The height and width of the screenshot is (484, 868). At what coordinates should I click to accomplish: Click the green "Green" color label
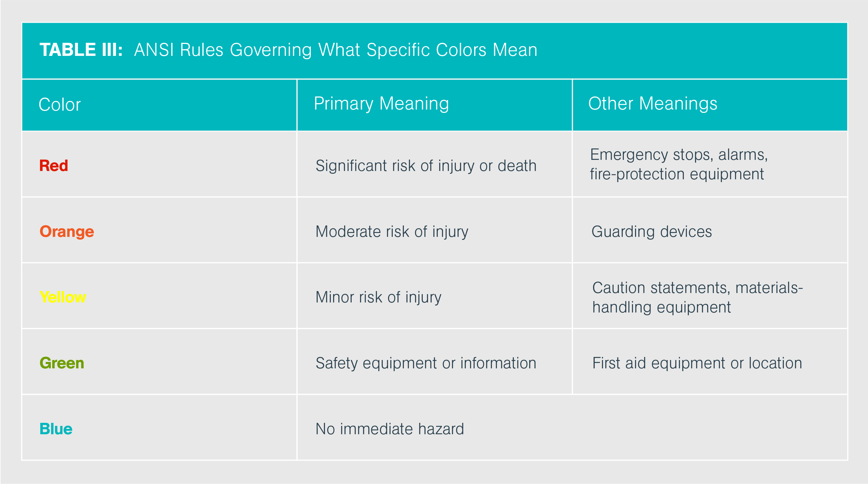click(62, 363)
